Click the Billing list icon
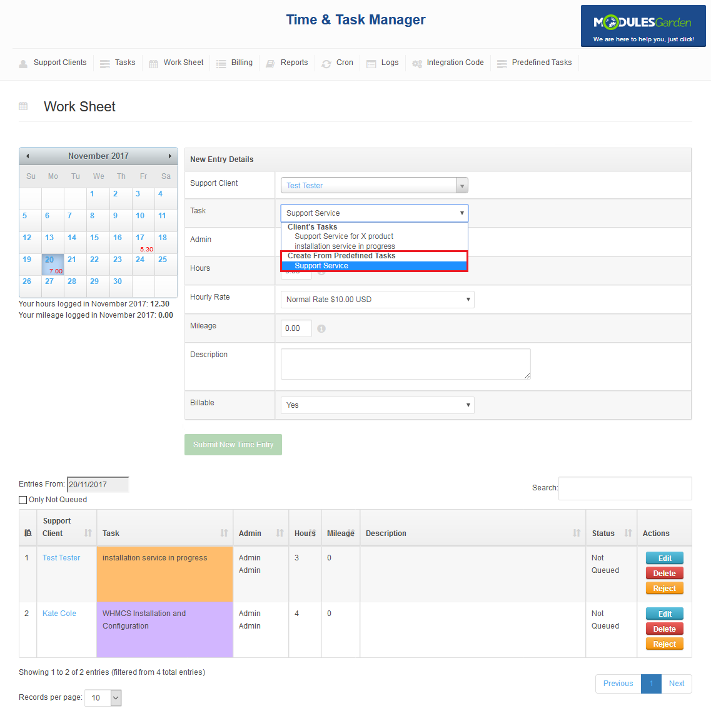The height and width of the screenshot is (728, 711). click(221, 64)
